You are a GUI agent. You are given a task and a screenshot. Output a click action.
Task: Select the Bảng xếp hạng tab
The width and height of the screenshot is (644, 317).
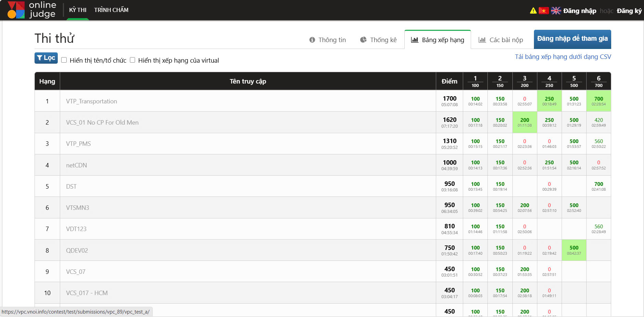[438, 40]
